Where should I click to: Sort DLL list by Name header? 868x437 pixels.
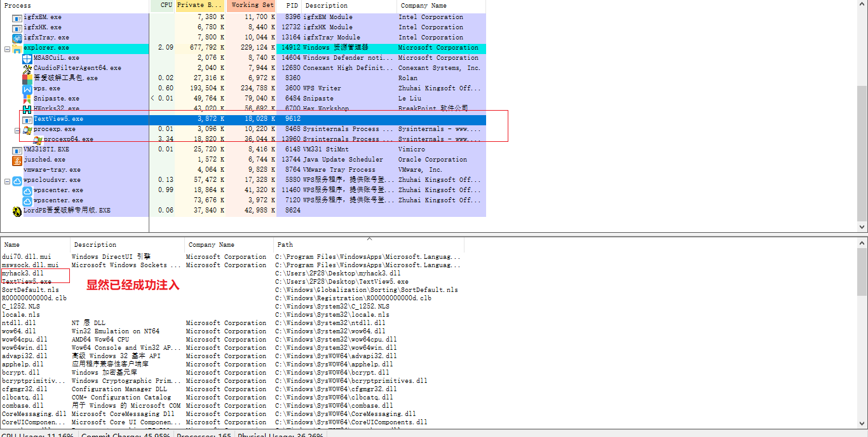coord(35,244)
